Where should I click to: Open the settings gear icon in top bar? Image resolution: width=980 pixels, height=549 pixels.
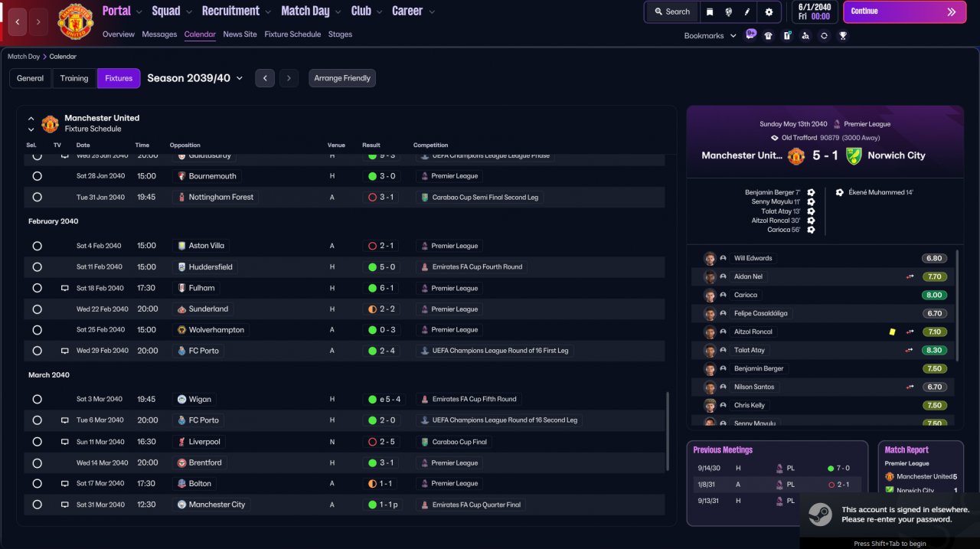(x=769, y=11)
